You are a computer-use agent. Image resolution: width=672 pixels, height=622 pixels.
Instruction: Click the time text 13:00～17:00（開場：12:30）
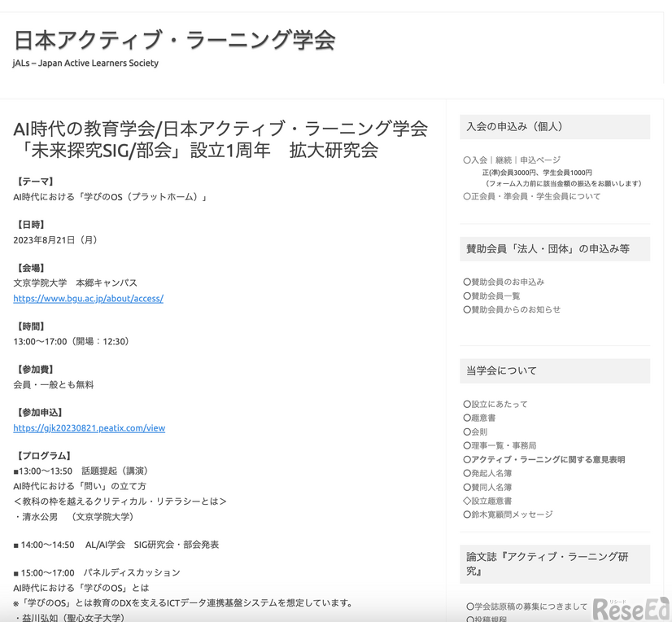[x=71, y=342]
